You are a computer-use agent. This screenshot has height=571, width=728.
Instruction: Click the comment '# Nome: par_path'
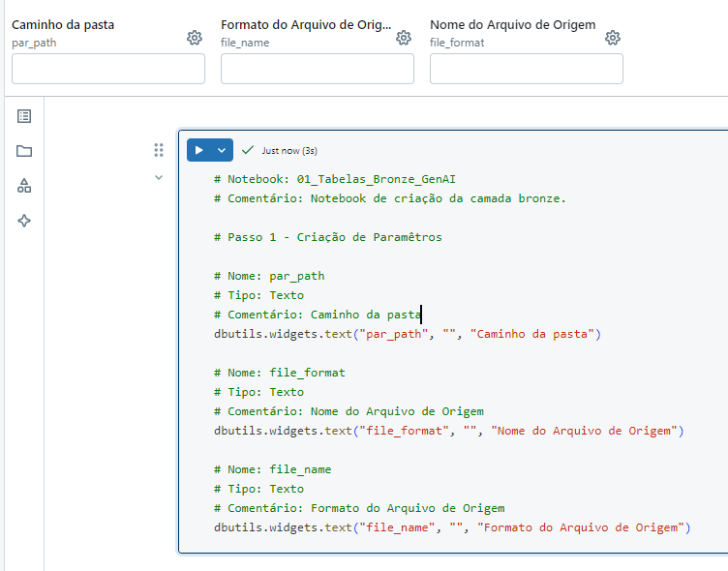pos(269,276)
